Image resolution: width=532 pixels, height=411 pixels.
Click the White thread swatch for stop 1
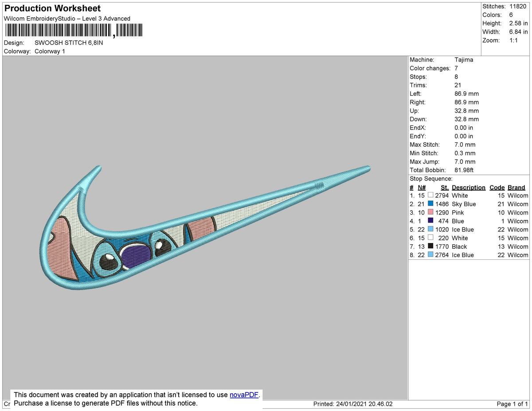(430, 196)
